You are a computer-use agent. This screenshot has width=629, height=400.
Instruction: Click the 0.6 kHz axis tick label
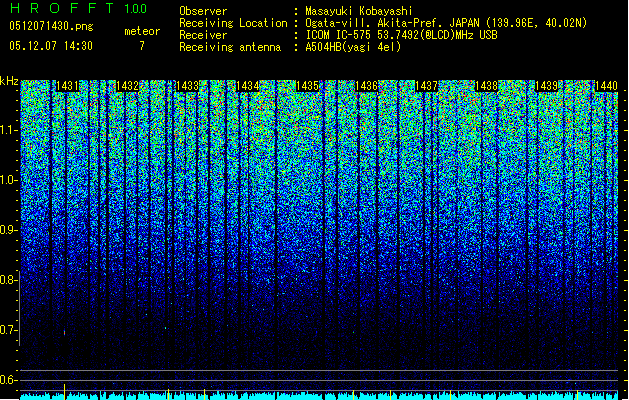pyautogui.click(x=8, y=380)
